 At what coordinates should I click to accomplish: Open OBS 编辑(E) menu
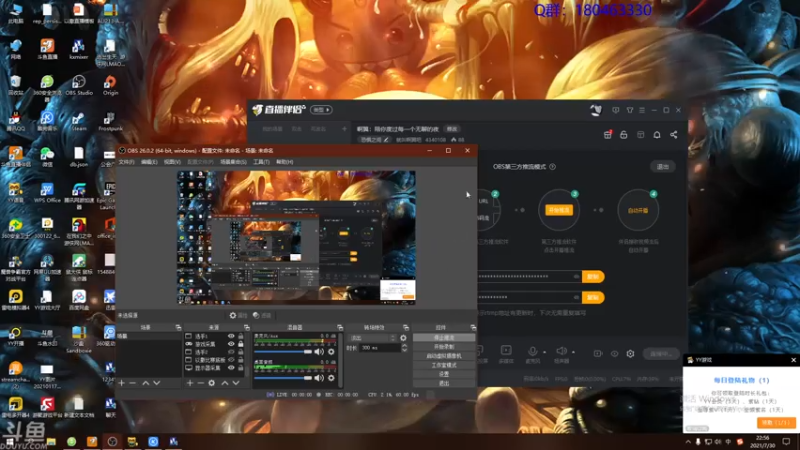149,162
